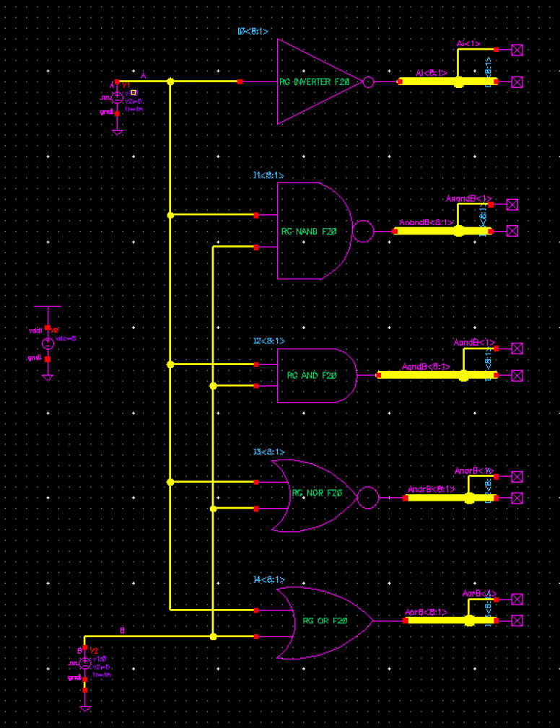The height and width of the screenshot is (728, 560).
Task: Click the AorB<8:1> bus wire label
Action: tap(426, 613)
